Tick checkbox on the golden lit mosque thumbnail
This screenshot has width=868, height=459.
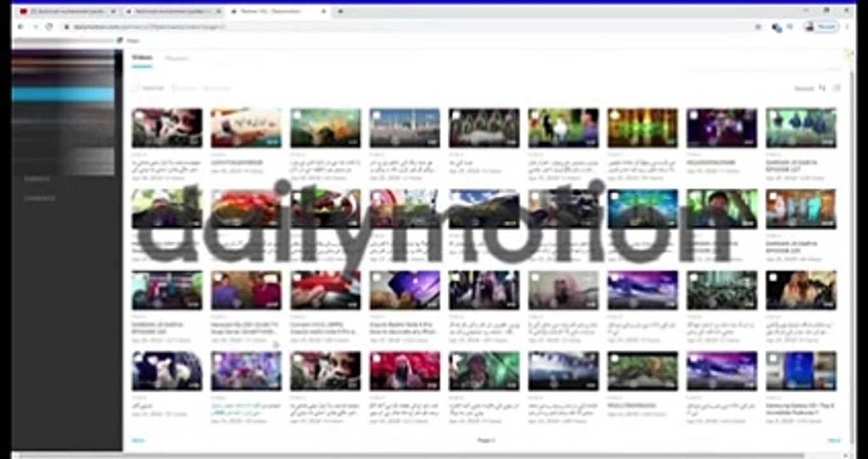pos(614,115)
